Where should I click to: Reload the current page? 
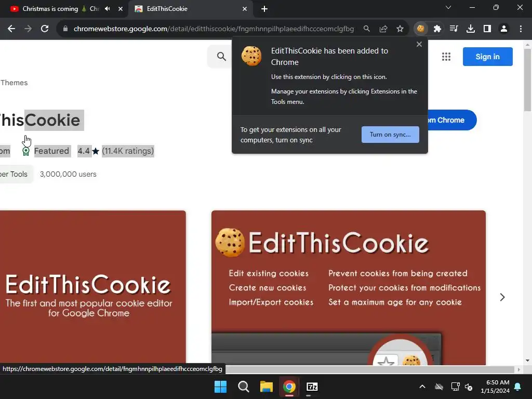(45, 29)
